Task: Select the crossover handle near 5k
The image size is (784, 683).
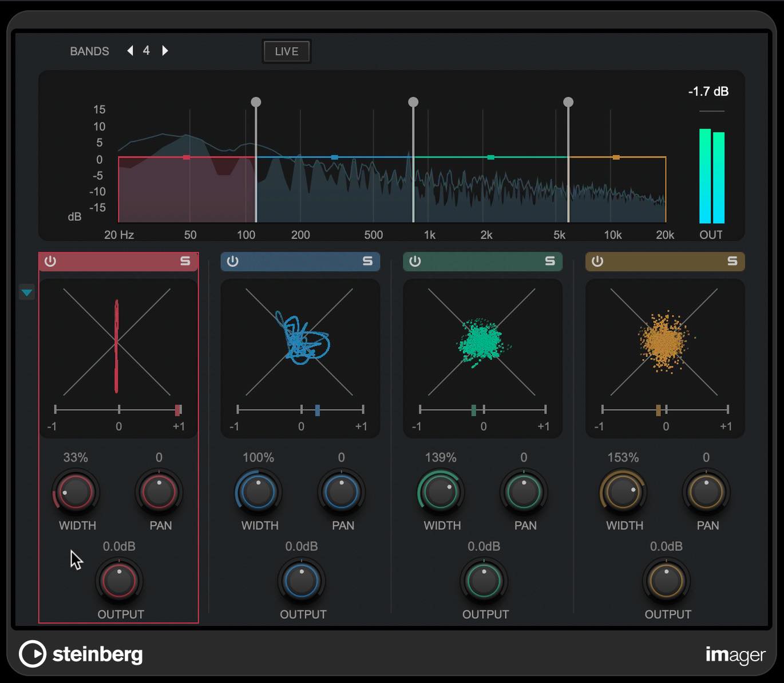Action: pos(568,102)
